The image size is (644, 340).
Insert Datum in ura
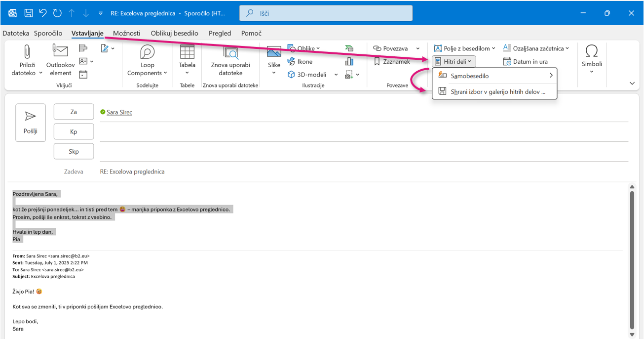[526, 62]
